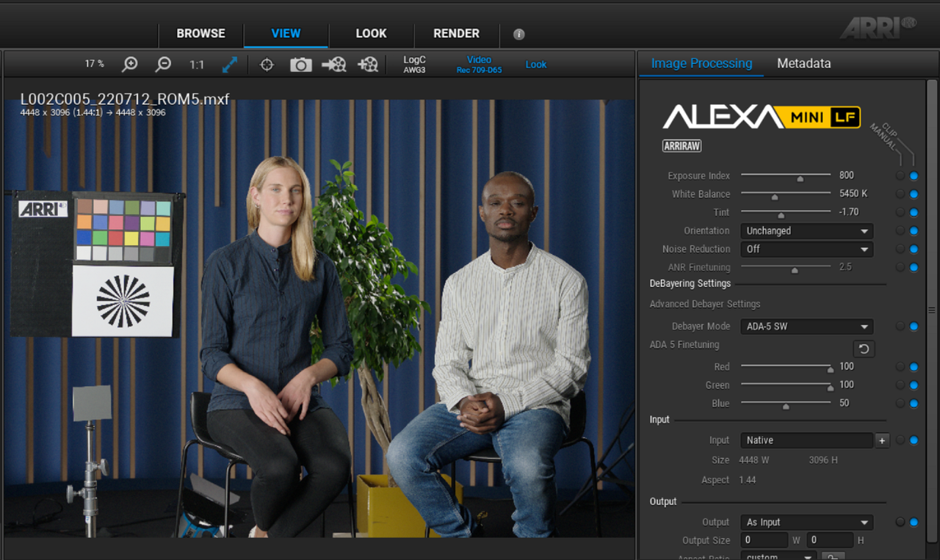
Task: Select Video Rec 709-D65 color space
Action: pos(479,65)
